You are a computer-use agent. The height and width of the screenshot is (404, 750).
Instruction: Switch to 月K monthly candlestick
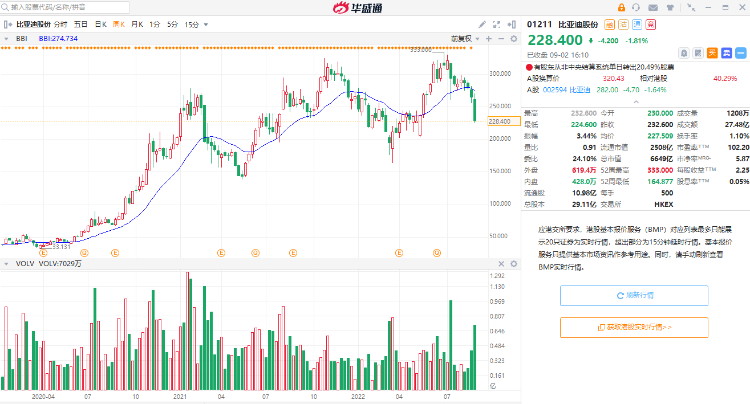click(x=137, y=24)
